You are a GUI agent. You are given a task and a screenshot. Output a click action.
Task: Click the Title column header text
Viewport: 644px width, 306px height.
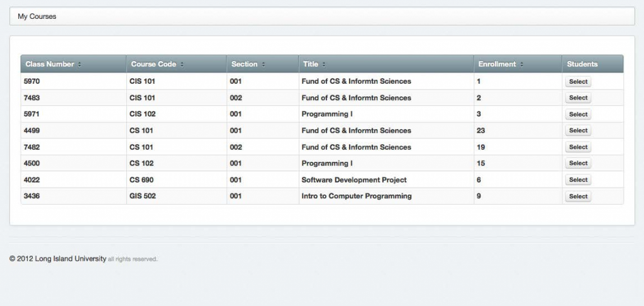coord(311,64)
